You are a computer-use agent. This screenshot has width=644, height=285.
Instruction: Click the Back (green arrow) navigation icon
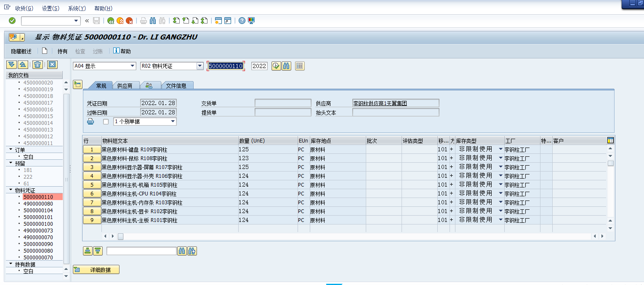click(x=110, y=20)
